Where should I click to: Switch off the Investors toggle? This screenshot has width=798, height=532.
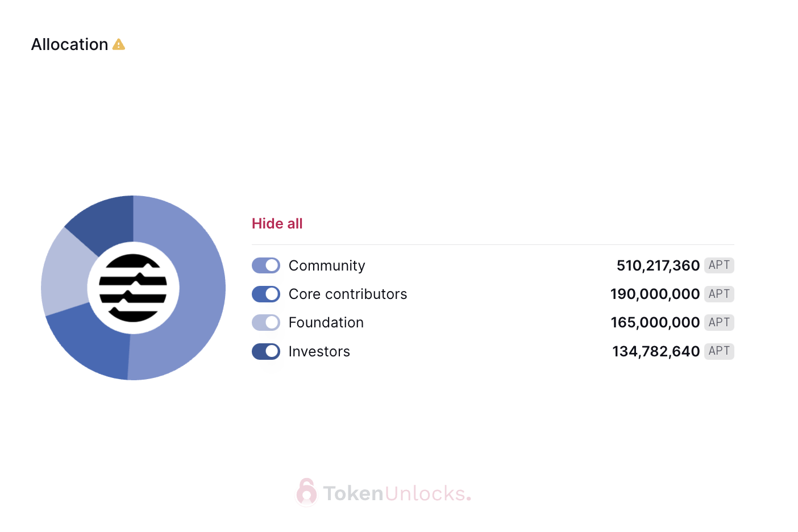266,351
